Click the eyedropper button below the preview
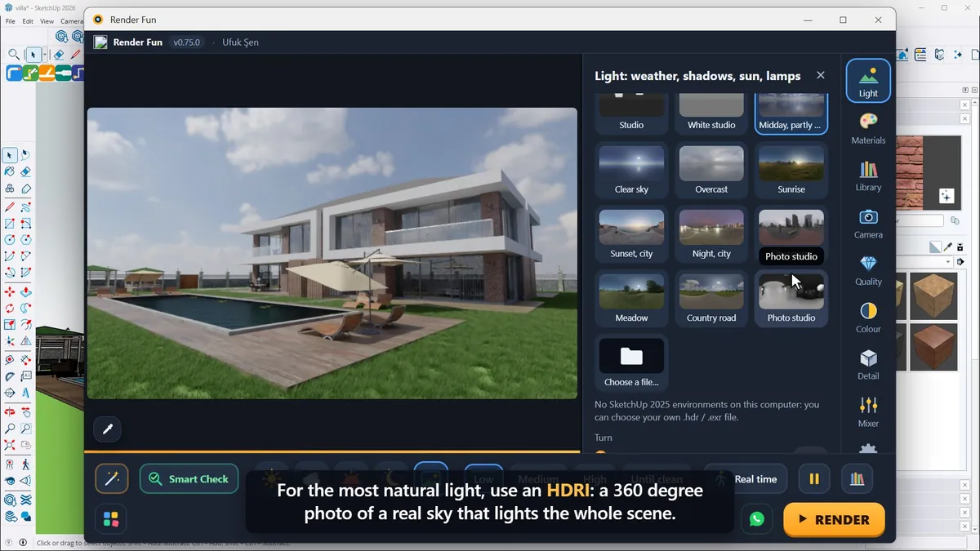The width and height of the screenshot is (980, 551). pyautogui.click(x=108, y=429)
